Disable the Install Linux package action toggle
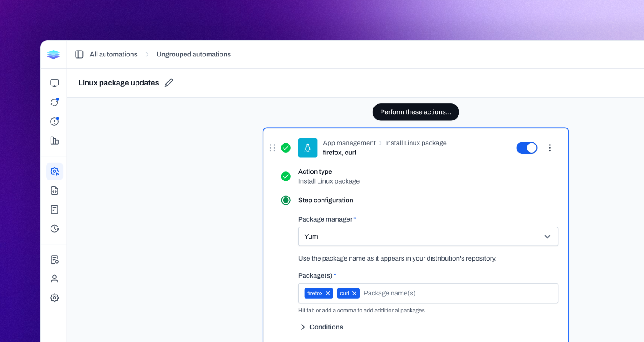644x342 pixels. [x=527, y=148]
